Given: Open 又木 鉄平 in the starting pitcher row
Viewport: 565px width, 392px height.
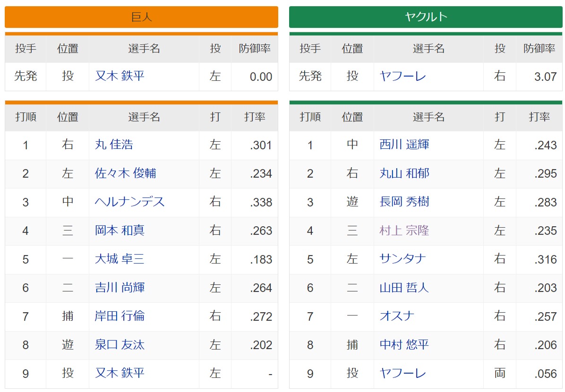Looking at the screenshot, I should tap(120, 76).
